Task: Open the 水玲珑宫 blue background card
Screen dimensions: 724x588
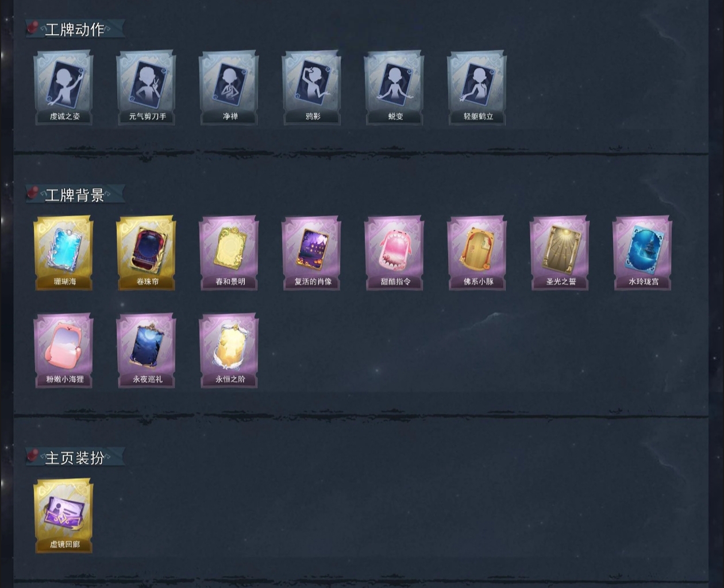Action: (x=642, y=253)
